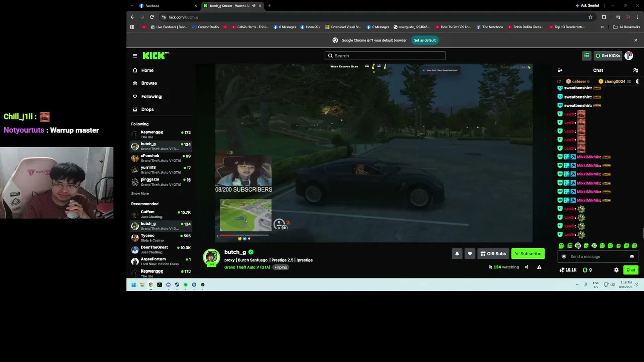Dismiss the default browser infobar
The image size is (644, 362).
tap(635, 40)
